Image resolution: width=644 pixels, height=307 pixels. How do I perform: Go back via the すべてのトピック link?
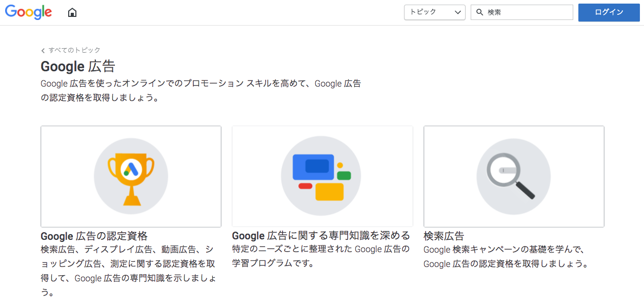(74, 50)
